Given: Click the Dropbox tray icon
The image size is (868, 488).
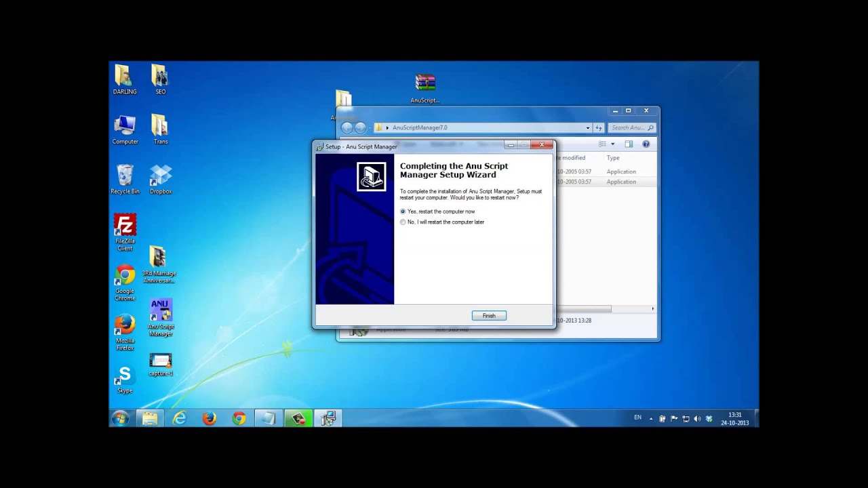Looking at the screenshot, I should tap(709, 418).
